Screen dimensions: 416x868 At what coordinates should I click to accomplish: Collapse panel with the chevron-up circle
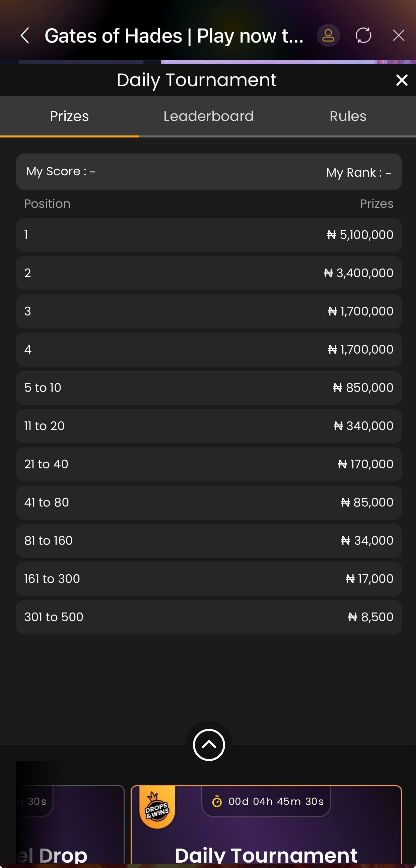pos(209,745)
